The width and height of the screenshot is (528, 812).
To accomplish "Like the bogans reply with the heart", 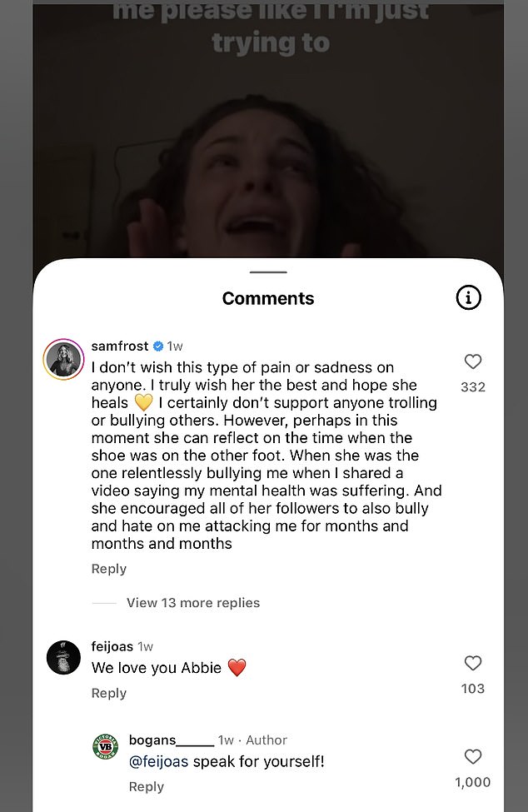I will tap(473, 756).
